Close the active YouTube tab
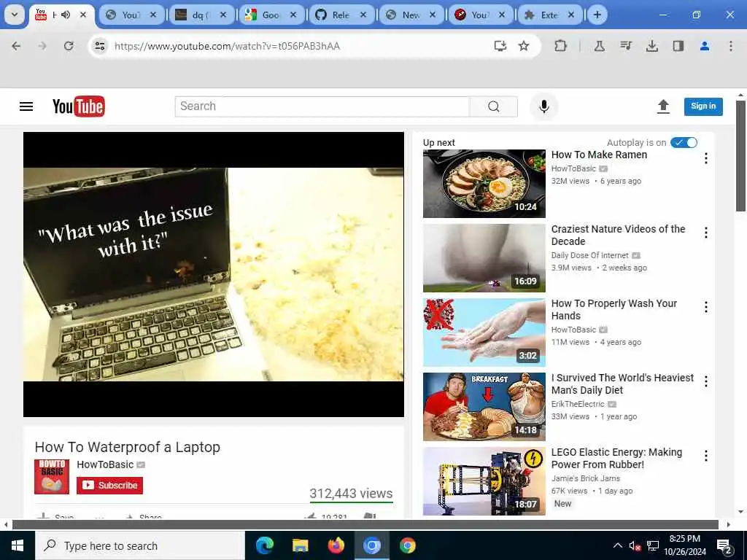Screen dimensions: 747x560 click(x=83, y=15)
